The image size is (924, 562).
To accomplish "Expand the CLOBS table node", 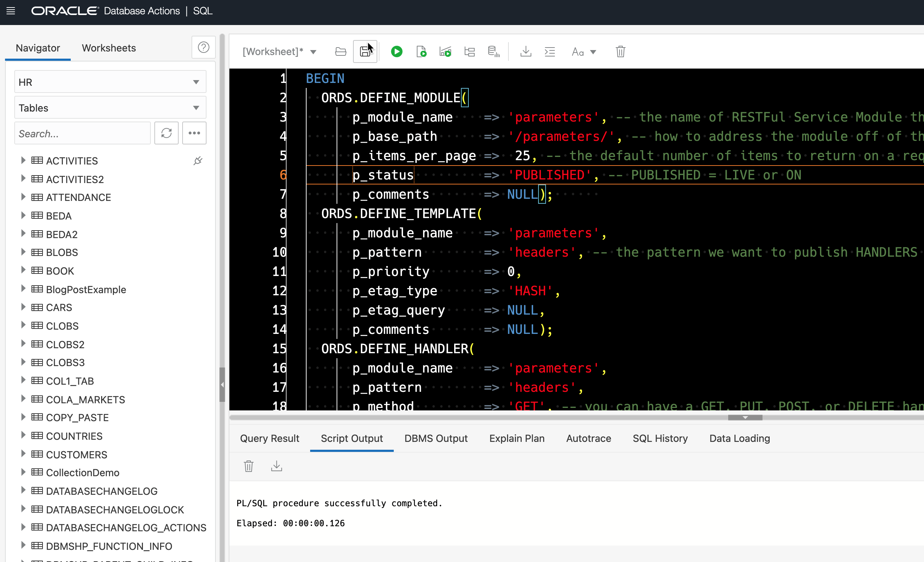I will [23, 326].
